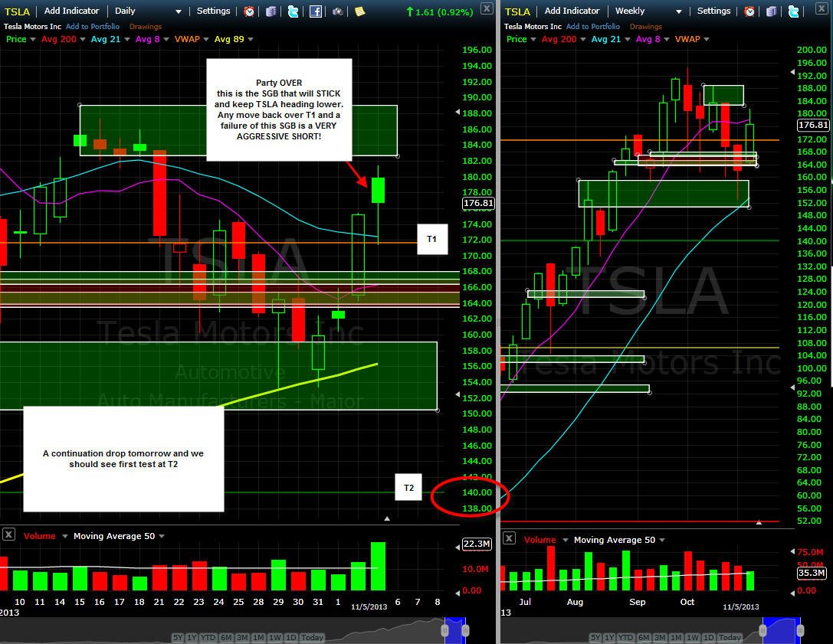This screenshot has height=644, width=833.
Task: Share daily chart via Twitter bird icon
Action: (x=294, y=11)
